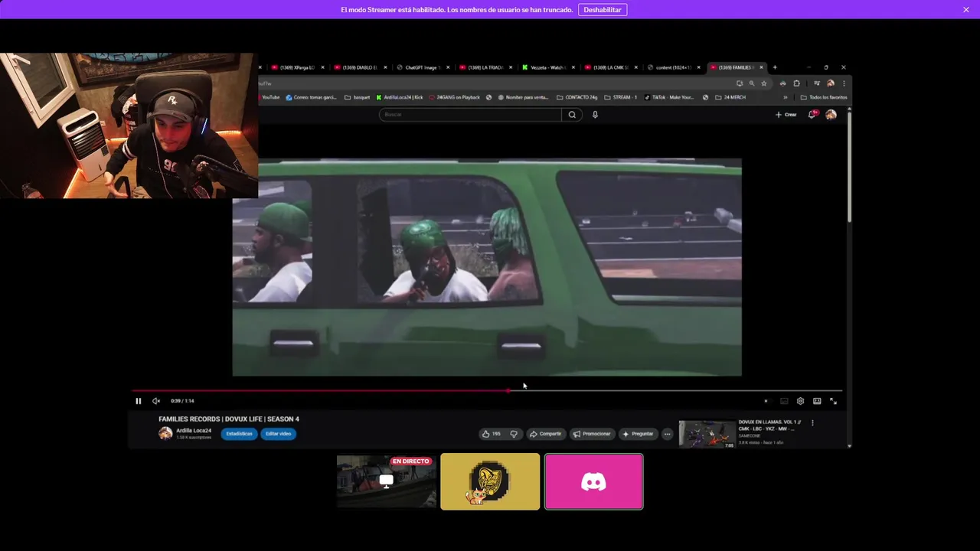Open the STREAM - 1 bookmark folder
Image resolution: width=980 pixels, height=551 pixels.
coord(621,97)
